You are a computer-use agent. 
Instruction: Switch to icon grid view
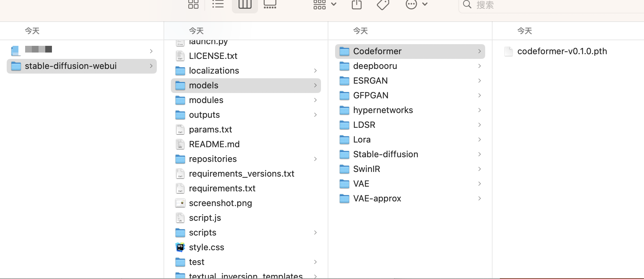193,4
